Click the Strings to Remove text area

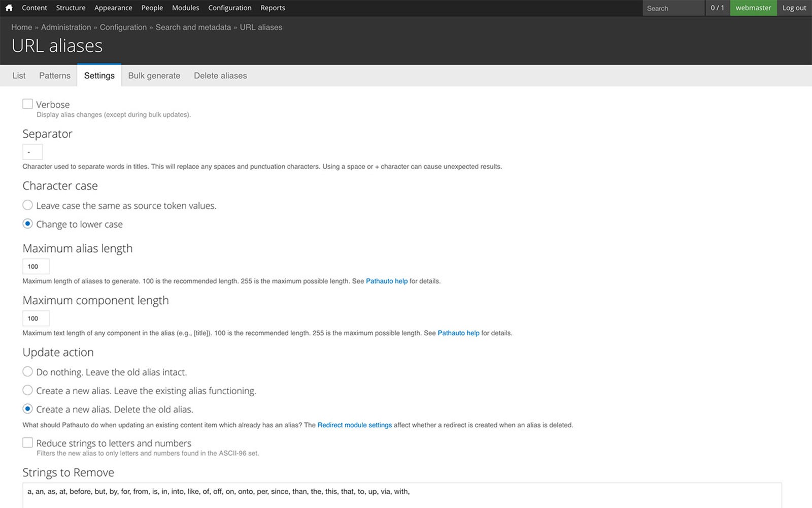(402, 495)
